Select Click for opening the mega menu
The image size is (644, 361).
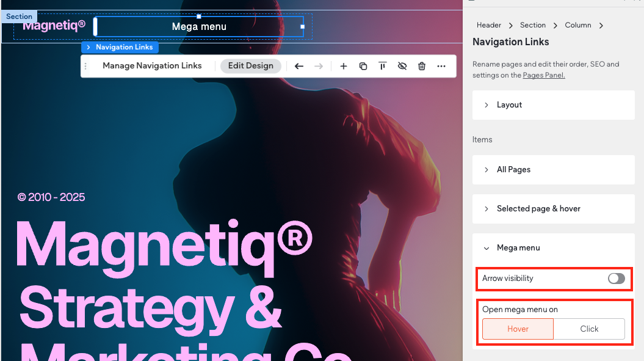click(589, 329)
